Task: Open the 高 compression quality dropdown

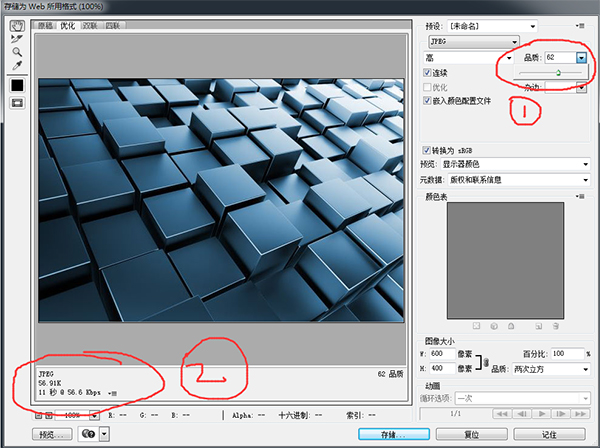Action: click(x=468, y=58)
